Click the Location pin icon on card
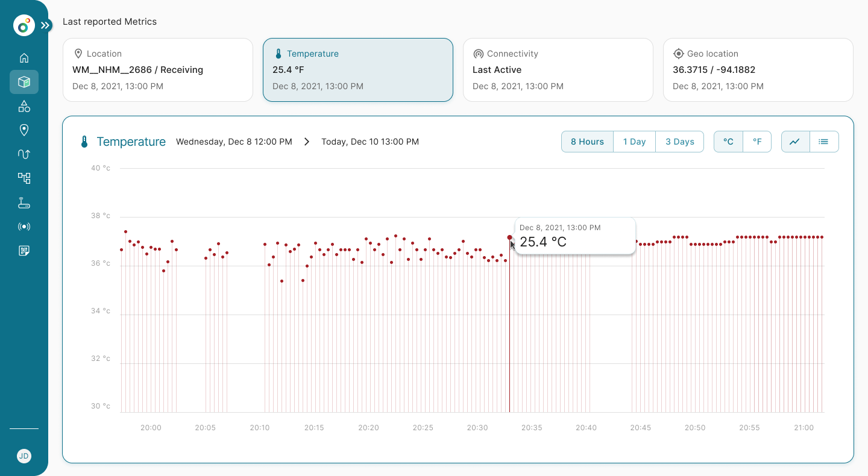 (78, 54)
